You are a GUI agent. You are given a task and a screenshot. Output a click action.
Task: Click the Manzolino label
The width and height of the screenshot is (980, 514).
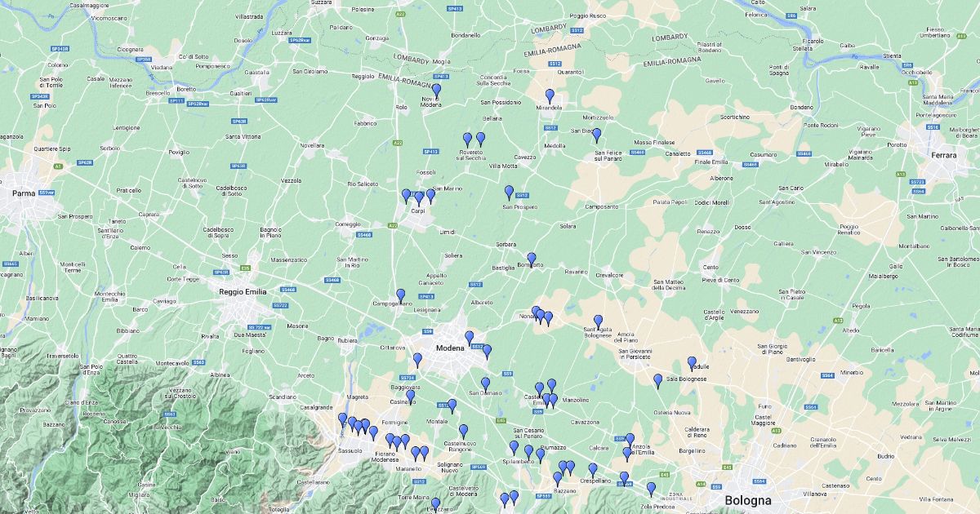coord(576,400)
